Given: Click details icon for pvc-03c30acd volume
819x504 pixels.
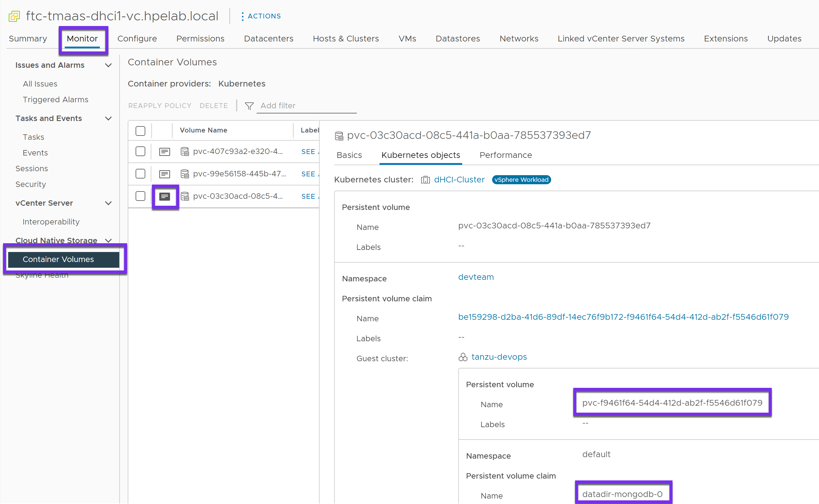Looking at the screenshot, I should 164,196.
